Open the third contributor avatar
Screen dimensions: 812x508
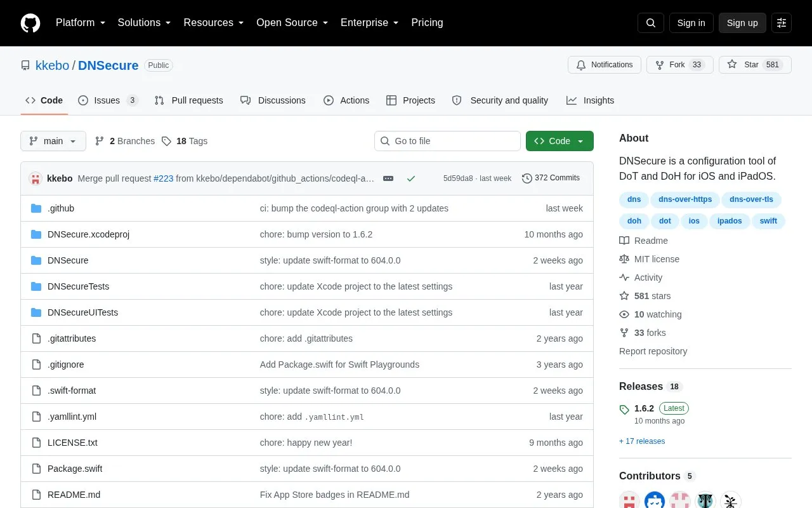click(680, 501)
